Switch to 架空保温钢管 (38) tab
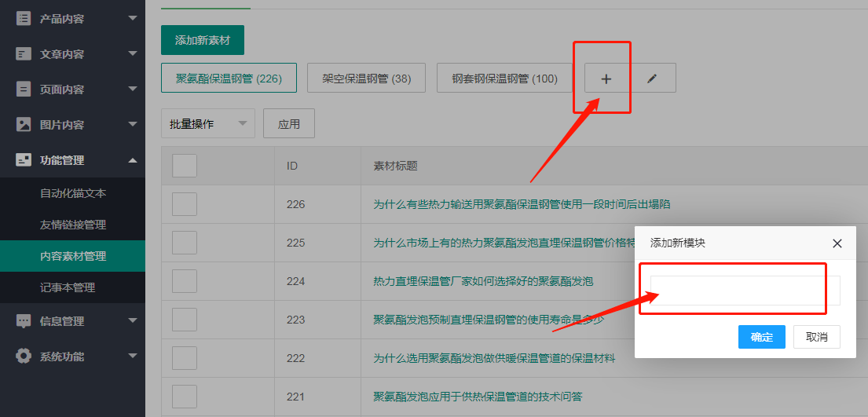This screenshot has height=417, width=868. click(x=366, y=79)
